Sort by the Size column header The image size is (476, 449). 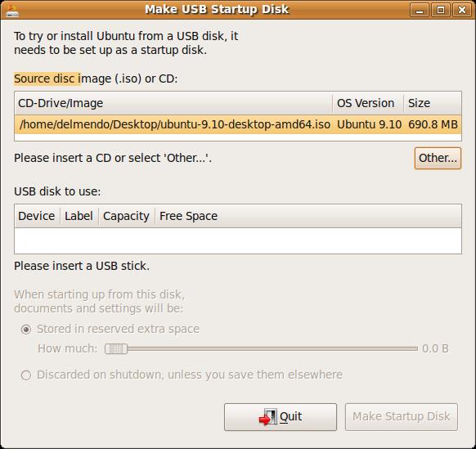(433, 103)
